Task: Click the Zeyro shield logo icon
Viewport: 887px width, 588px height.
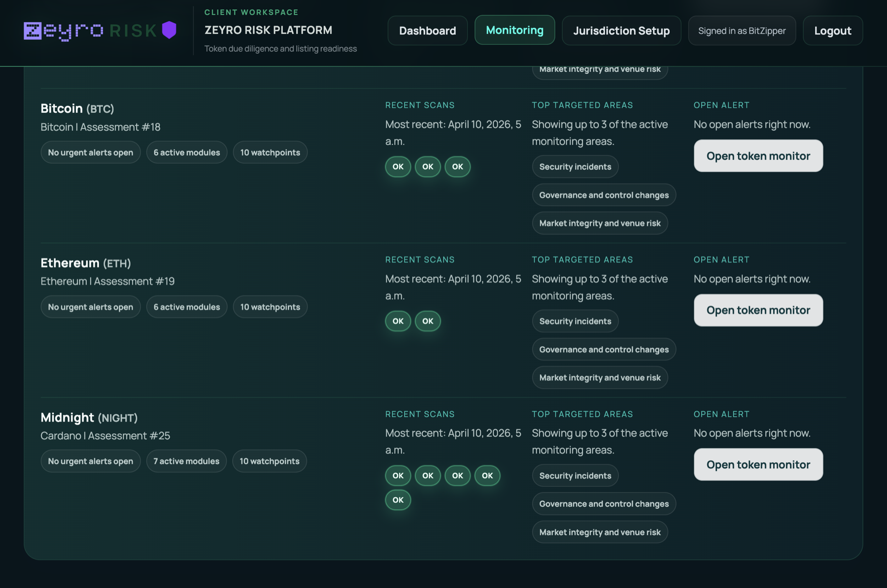Action: (x=169, y=30)
